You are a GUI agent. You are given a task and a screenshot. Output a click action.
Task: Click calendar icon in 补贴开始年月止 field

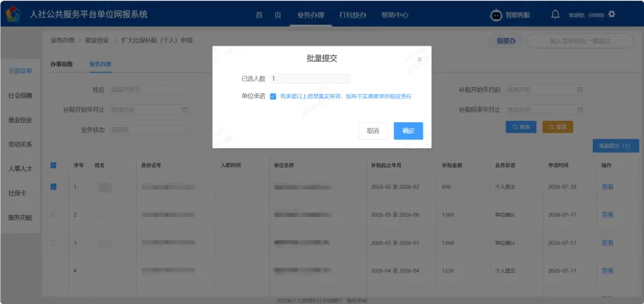[x=185, y=110]
